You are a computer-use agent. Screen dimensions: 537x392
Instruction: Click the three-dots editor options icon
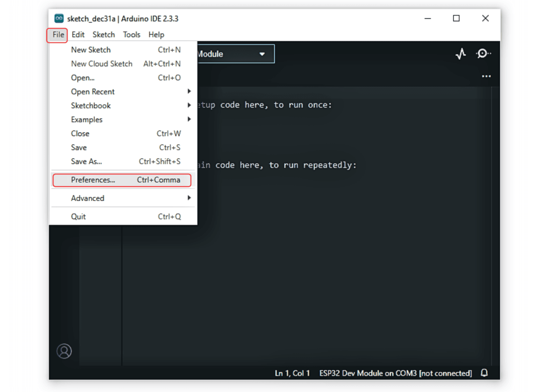(486, 76)
